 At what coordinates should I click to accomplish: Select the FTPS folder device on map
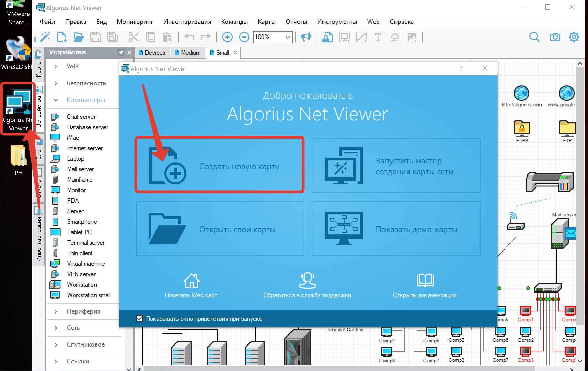(522, 129)
